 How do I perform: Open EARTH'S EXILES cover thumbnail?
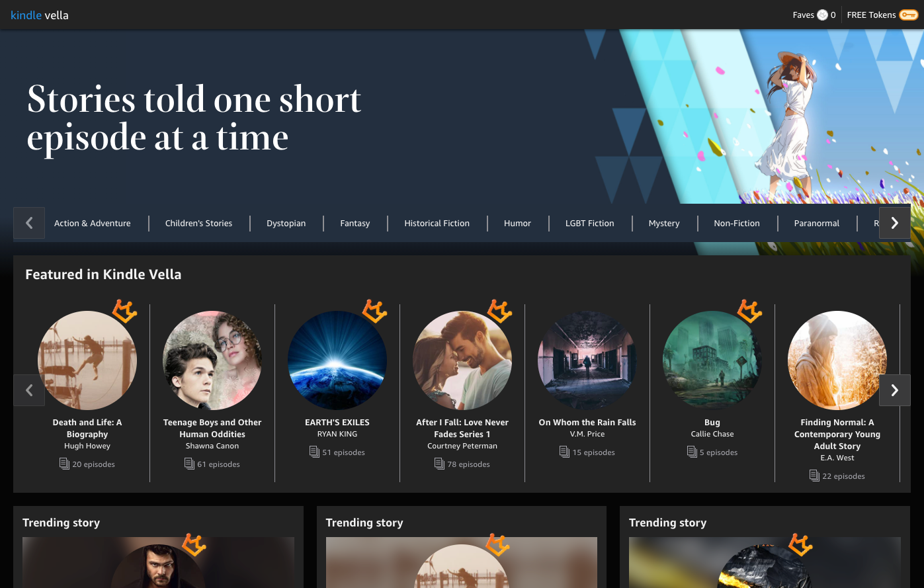337,360
